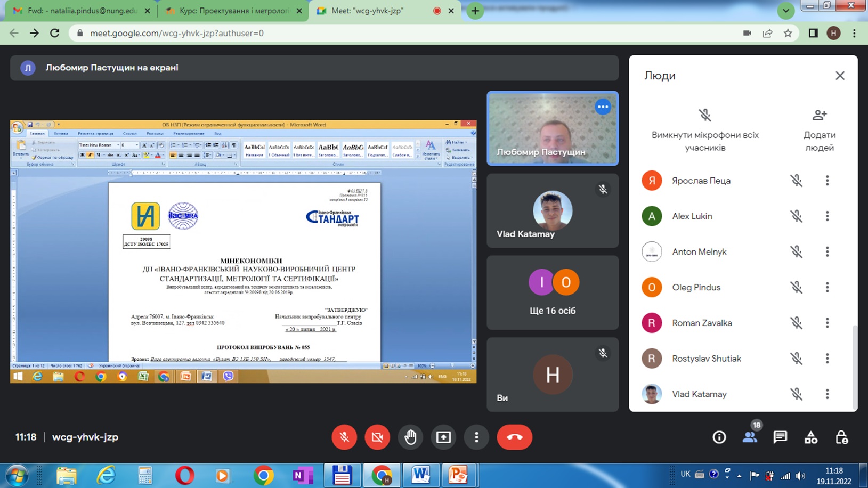Toggle your camera on
Image resolution: width=868 pixels, height=488 pixels.
(x=377, y=437)
